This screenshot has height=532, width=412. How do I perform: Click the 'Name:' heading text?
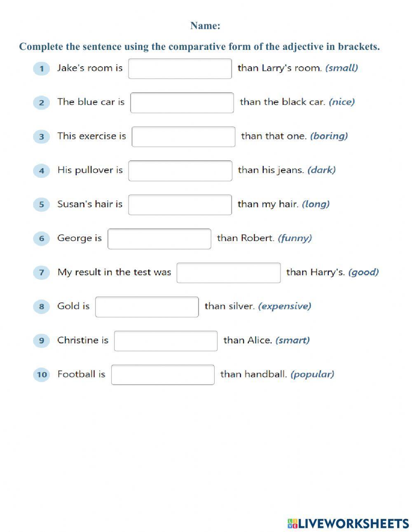205,26
